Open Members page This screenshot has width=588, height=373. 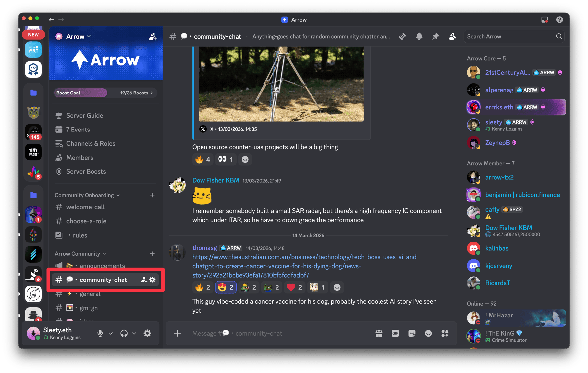tap(105, 158)
